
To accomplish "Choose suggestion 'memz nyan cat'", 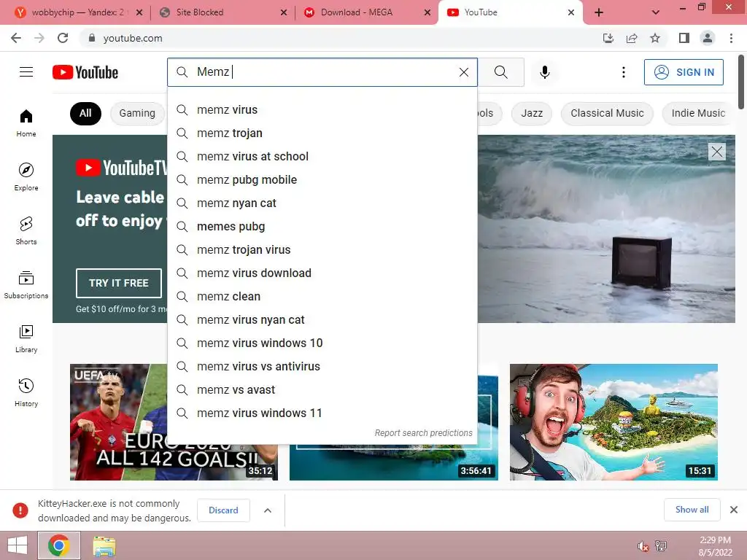I will [x=322, y=203].
